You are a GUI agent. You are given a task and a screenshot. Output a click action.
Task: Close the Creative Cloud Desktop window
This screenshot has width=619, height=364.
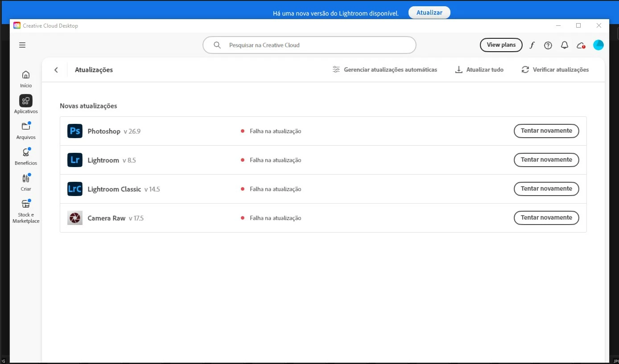click(599, 25)
